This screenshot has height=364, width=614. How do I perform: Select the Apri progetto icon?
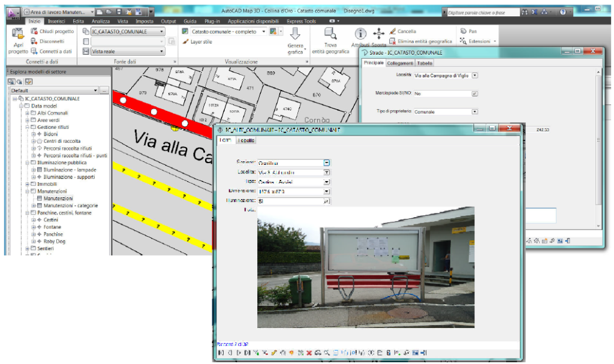click(x=17, y=33)
